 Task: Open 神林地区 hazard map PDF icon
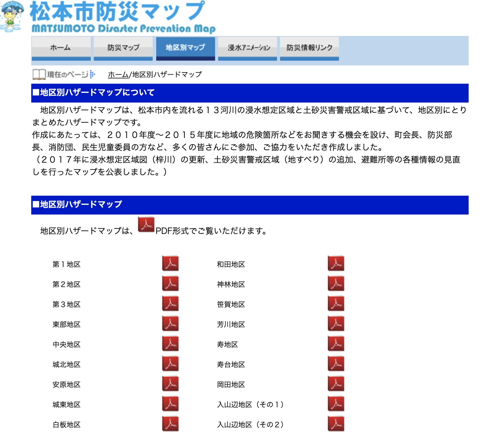336,283
